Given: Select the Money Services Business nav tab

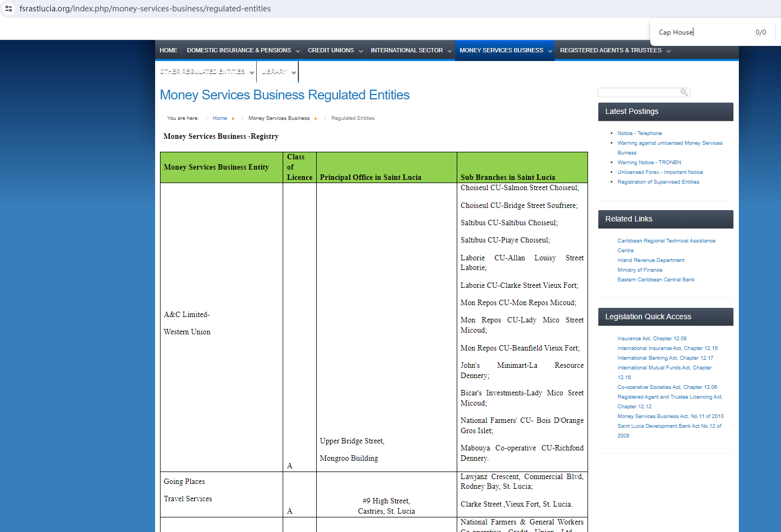Looking at the screenshot, I should point(501,50).
